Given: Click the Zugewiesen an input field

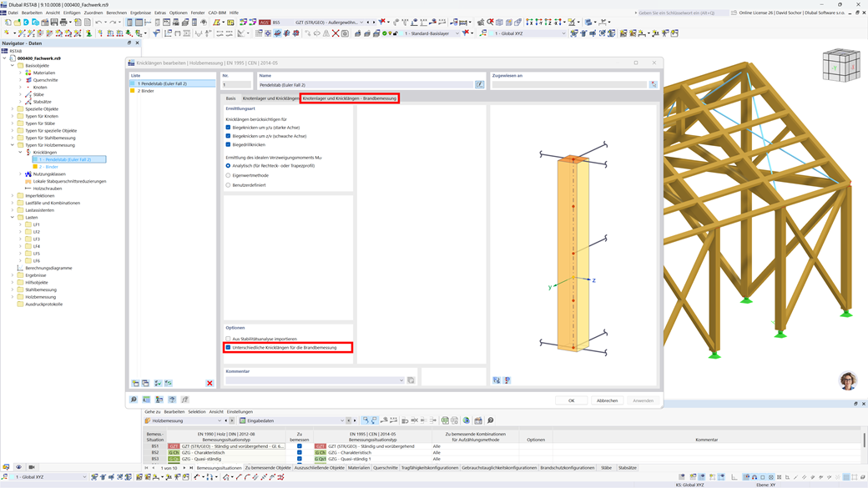Looking at the screenshot, I should pos(569,84).
